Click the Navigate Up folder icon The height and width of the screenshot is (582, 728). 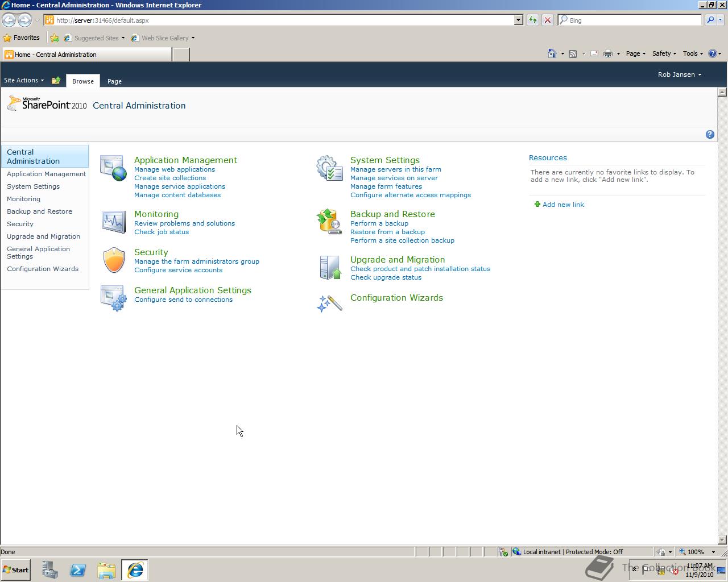[x=56, y=81]
